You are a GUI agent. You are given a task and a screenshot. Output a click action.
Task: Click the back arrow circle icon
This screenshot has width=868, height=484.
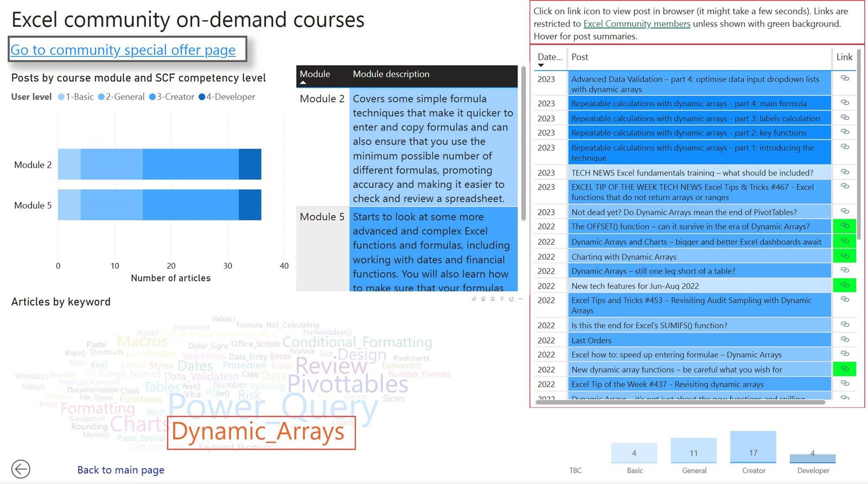[21, 469]
